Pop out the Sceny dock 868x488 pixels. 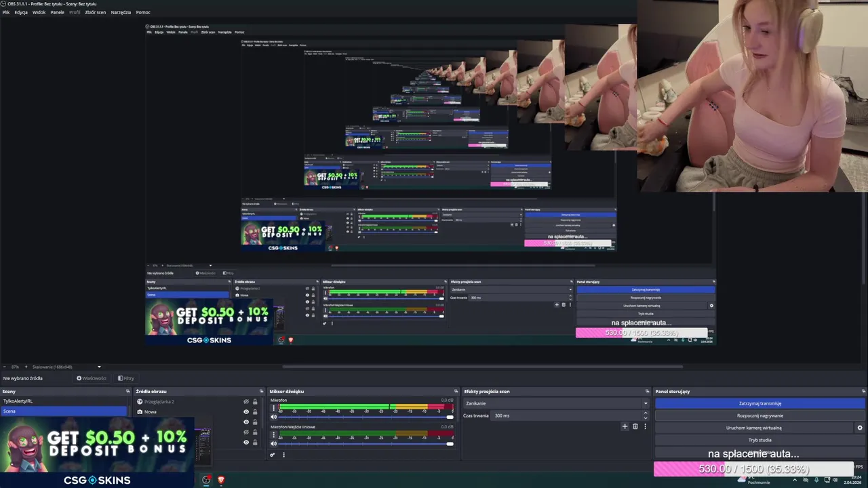pyautogui.click(x=127, y=391)
